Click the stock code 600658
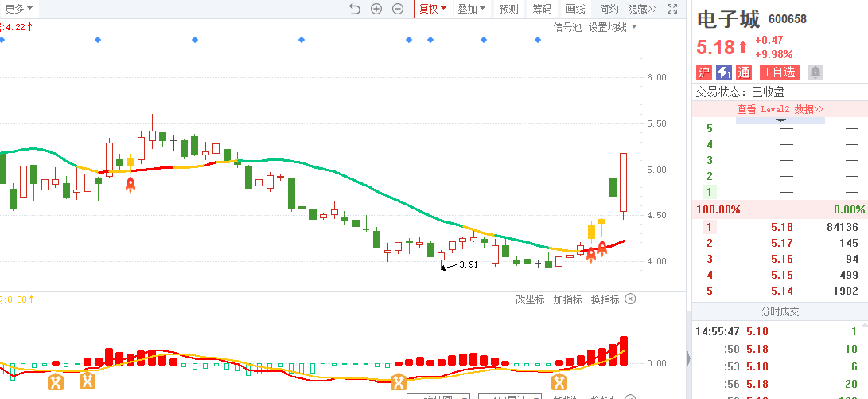Screen dimensions: 868x399 tap(787, 19)
